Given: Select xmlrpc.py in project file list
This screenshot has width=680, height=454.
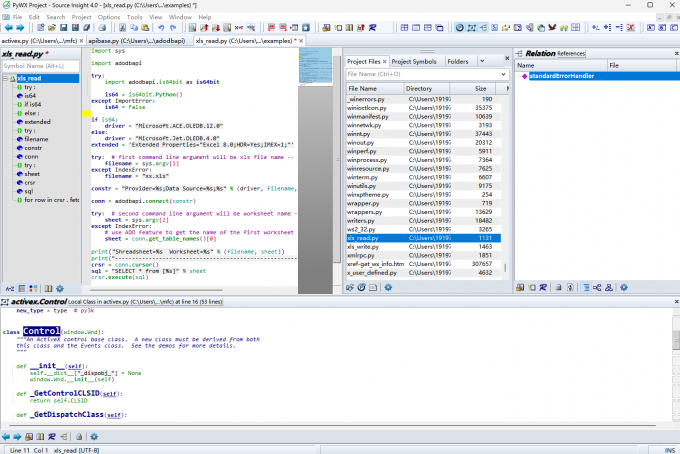Looking at the screenshot, I should (x=424, y=255).
